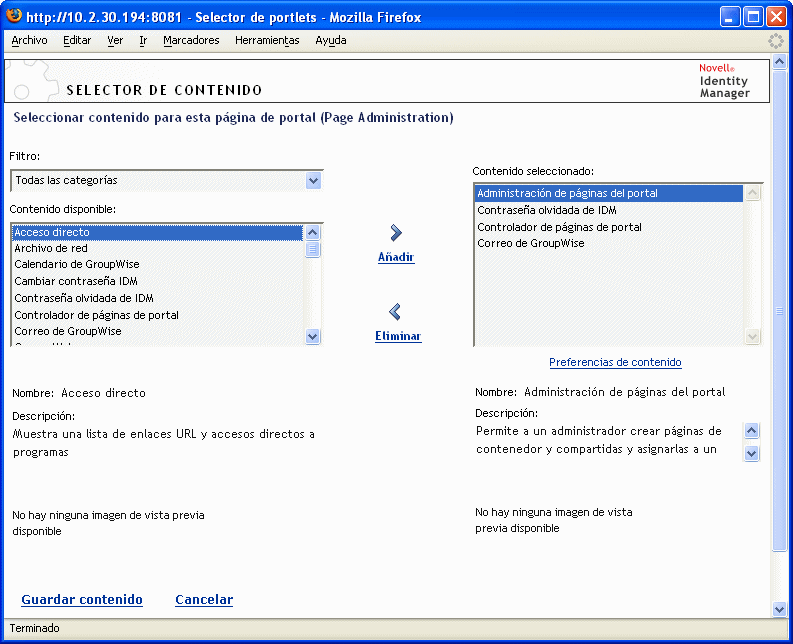Open the Herramientas menu

(x=267, y=40)
